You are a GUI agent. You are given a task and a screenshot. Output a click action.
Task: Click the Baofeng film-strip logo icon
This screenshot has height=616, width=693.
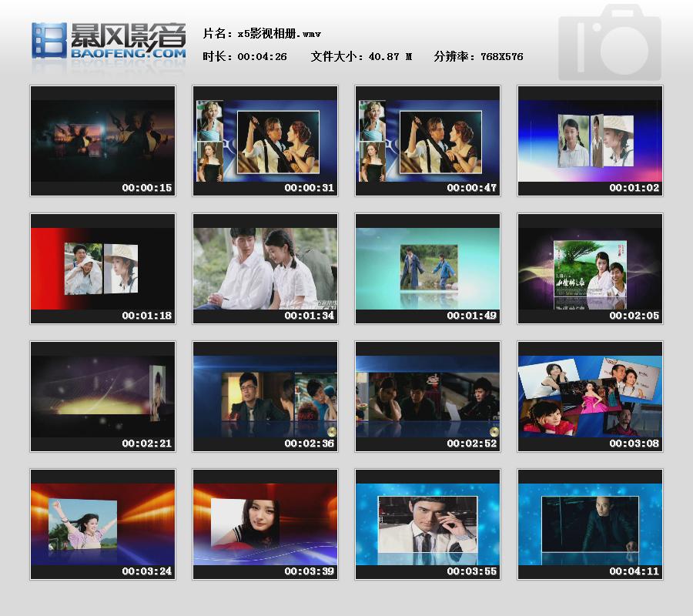pos(49,40)
